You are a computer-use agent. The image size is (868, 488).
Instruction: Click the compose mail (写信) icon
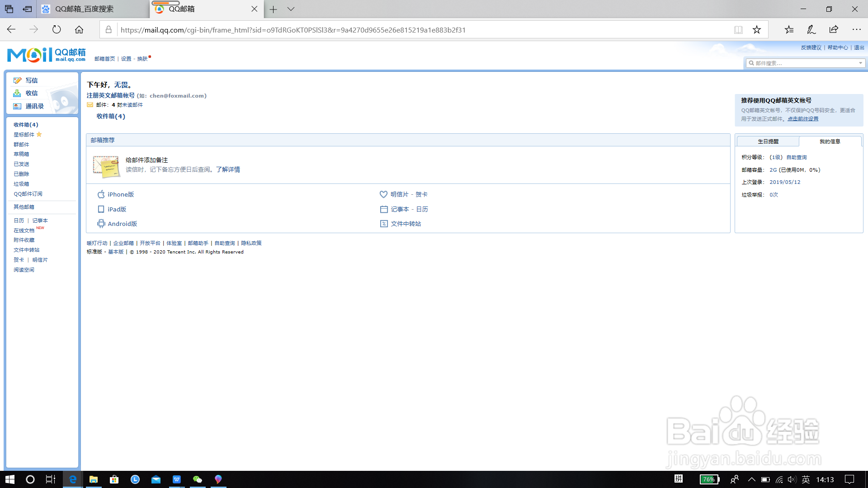coord(17,80)
